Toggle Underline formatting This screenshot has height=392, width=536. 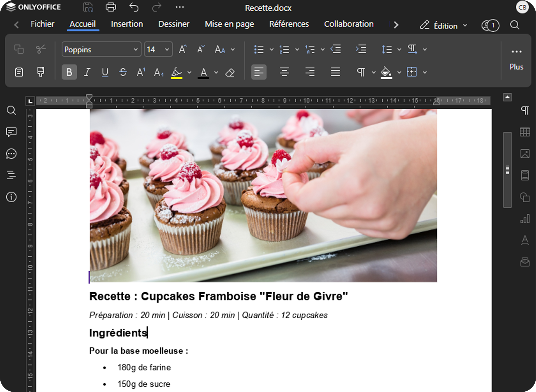105,72
